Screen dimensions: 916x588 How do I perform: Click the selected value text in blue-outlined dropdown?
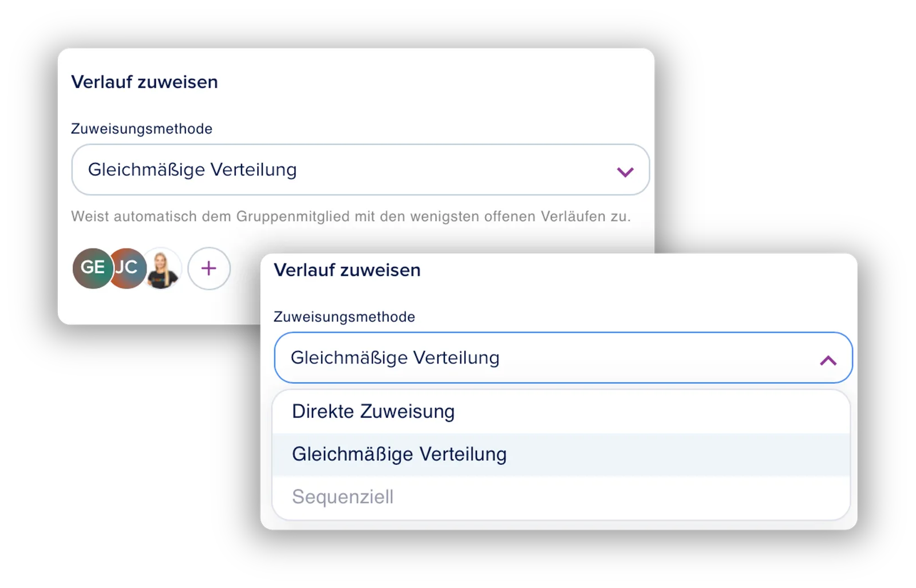coord(395,358)
